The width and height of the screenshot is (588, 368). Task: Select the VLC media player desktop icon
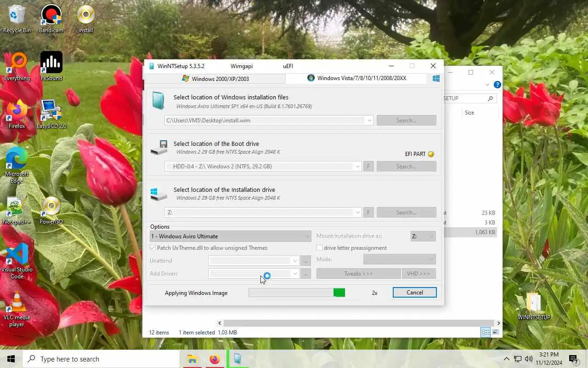point(17,309)
